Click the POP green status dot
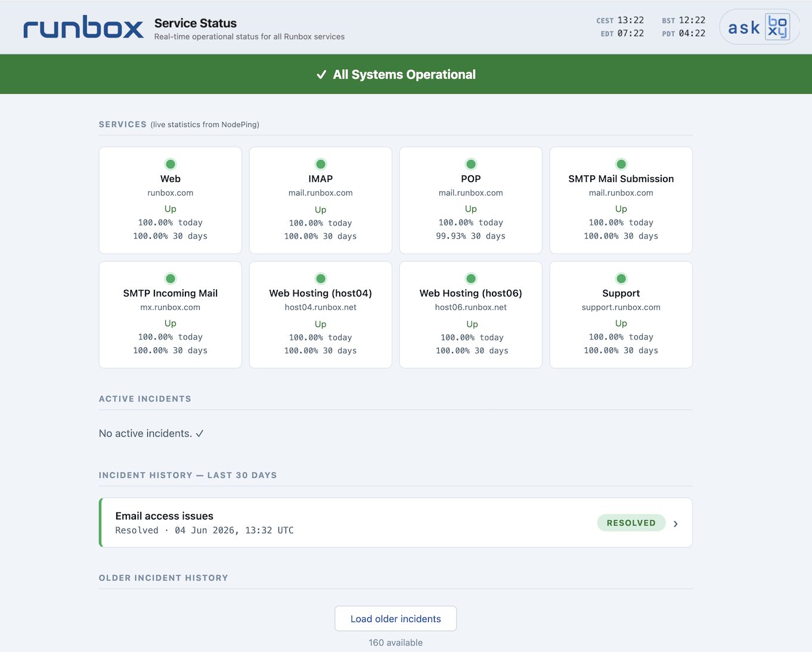812x652 pixels. (x=471, y=164)
